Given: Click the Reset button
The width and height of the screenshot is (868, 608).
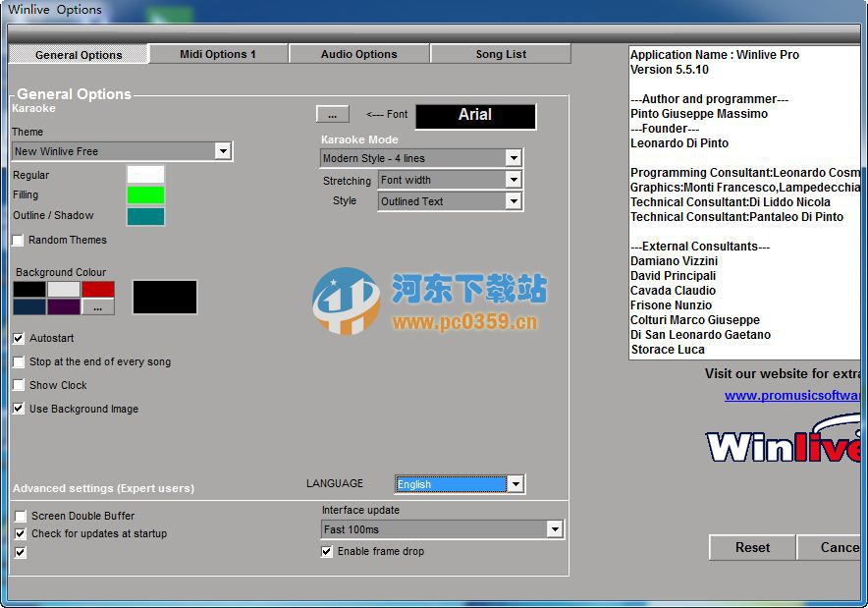Looking at the screenshot, I should click(x=752, y=547).
